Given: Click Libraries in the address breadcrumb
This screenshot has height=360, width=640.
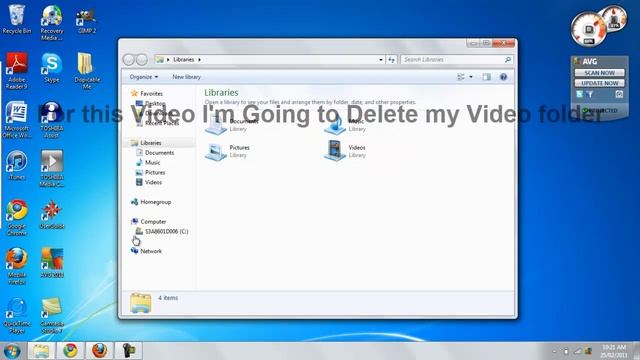Looking at the screenshot, I should (x=184, y=60).
